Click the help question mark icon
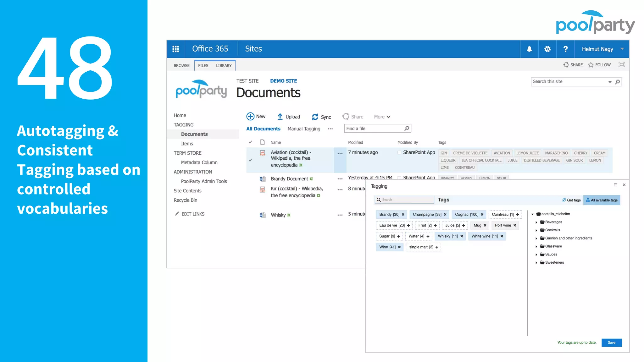644x362 pixels. coord(565,49)
